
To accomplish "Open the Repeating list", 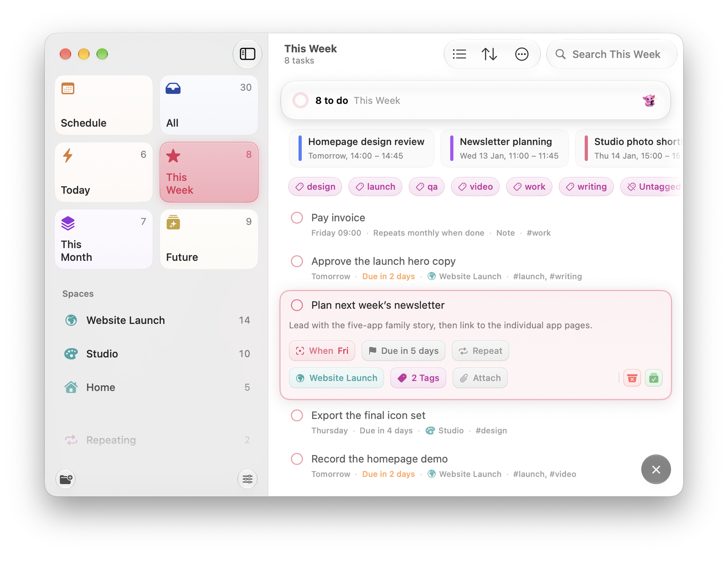I will coord(157,440).
